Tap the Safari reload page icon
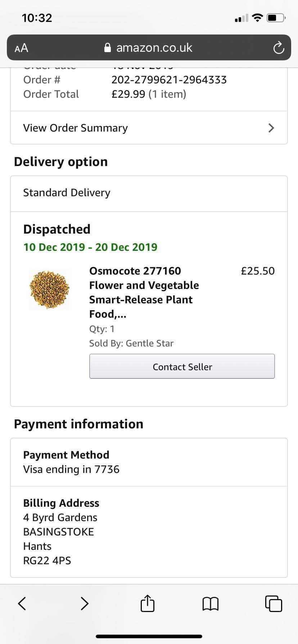The image size is (298, 644). 279,48
